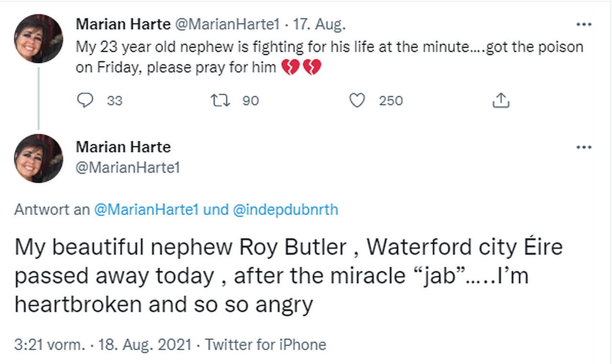The height and width of the screenshot is (364, 612).
Task: Click the 3:21 vorm. 18. Aug. 2021 timestamp
Action: (x=103, y=344)
